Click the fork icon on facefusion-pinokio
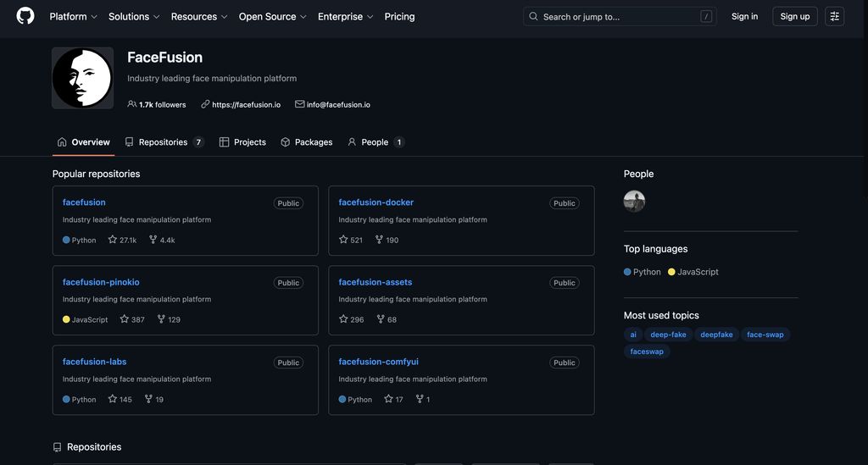868x465 pixels. (161, 319)
